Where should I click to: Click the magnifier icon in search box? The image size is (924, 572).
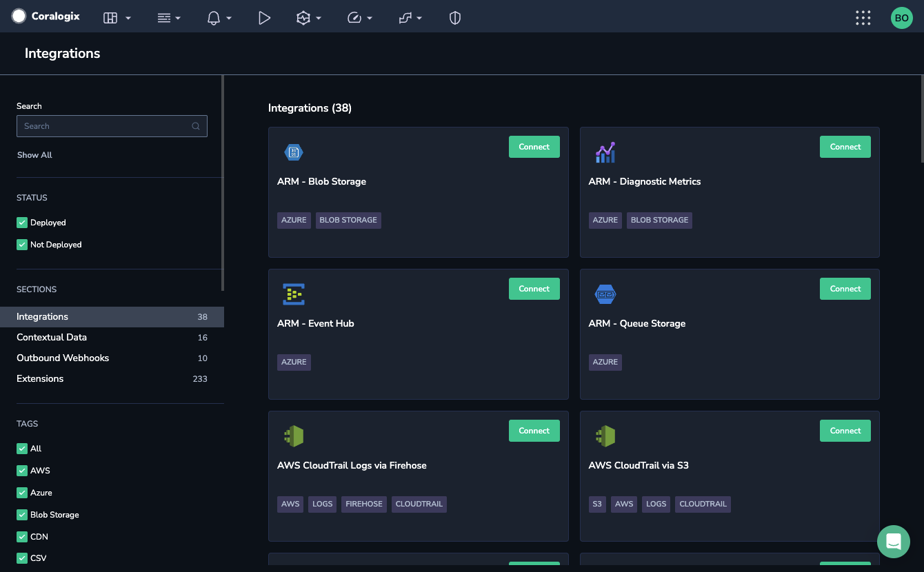pos(196,126)
